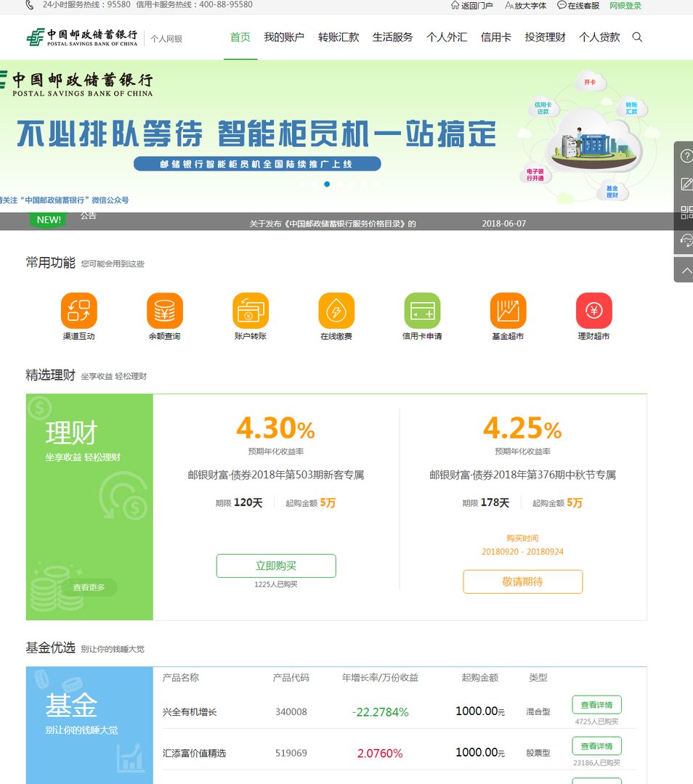Switch to the 信用卡 credit card menu
This screenshot has width=693, height=784.
tap(495, 37)
